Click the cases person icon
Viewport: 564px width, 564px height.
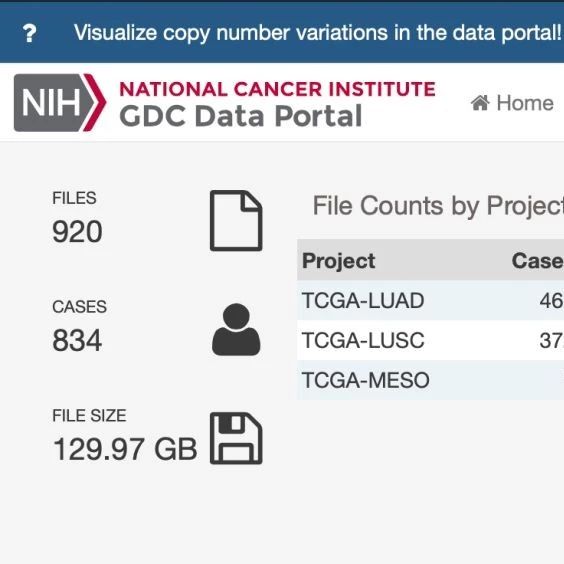[x=236, y=329]
